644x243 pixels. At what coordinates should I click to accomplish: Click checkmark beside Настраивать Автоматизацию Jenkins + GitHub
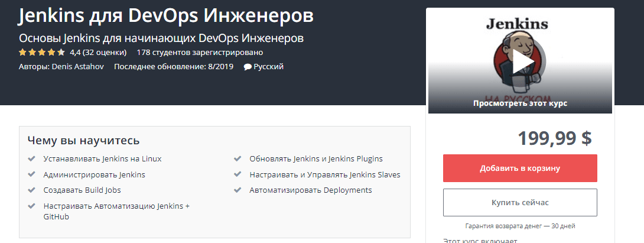(31, 206)
